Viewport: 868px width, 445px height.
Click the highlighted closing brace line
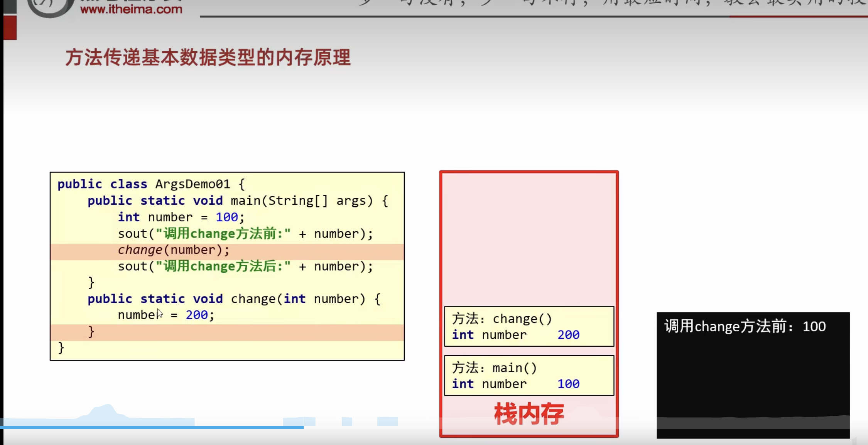tap(91, 332)
